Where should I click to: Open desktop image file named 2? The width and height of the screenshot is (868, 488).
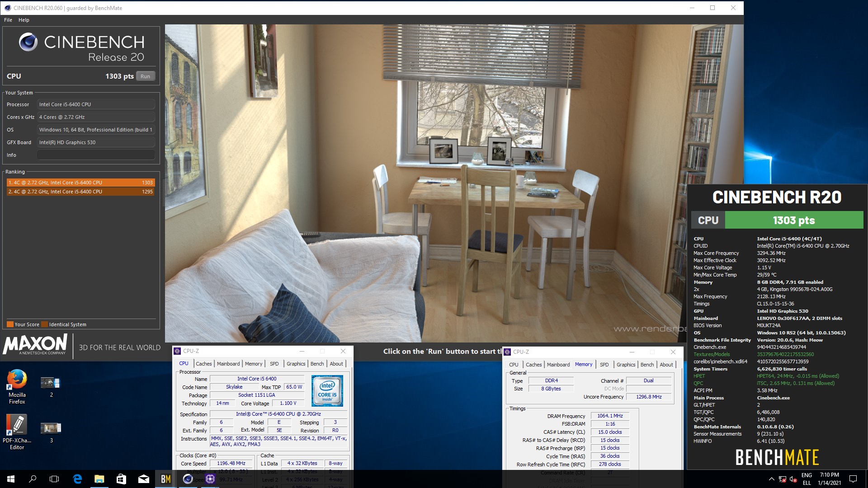[x=51, y=387]
